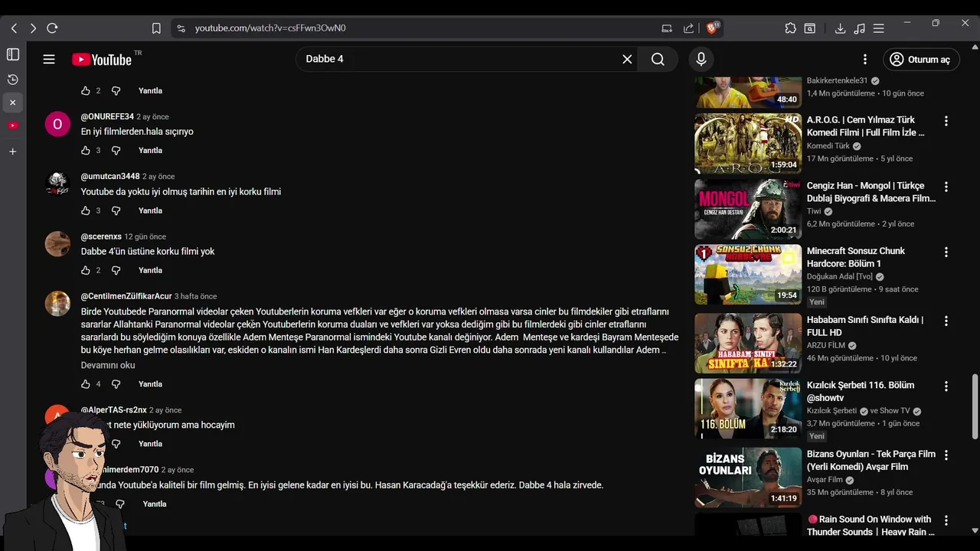Like the comment by @umutcan3448
The image size is (980, 551).
[x=86, y=210]
